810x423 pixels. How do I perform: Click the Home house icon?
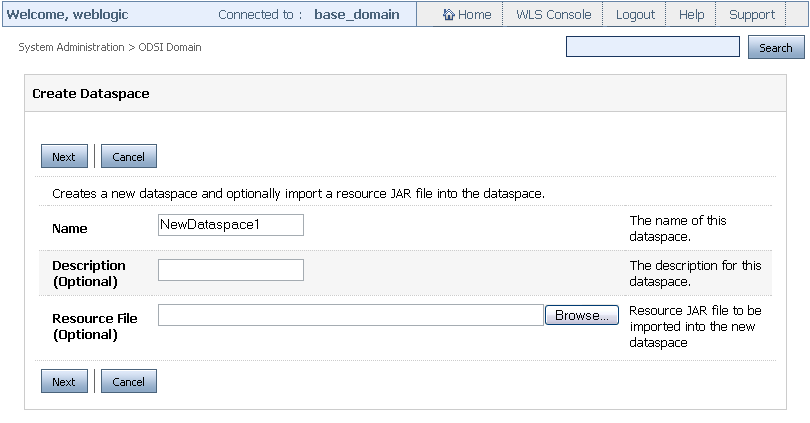448,14
